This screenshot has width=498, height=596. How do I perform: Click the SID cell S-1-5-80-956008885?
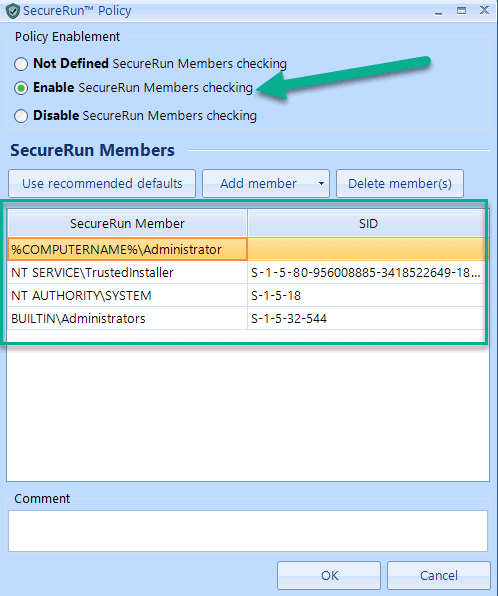368,273
